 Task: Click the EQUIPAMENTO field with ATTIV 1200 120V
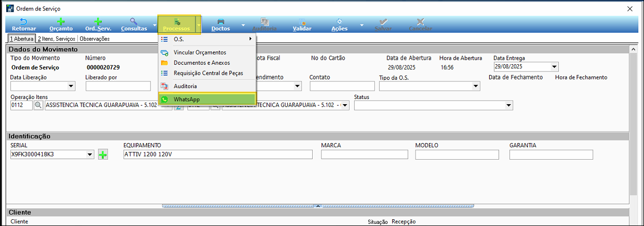pyautogui.click(x=218, y=154)
